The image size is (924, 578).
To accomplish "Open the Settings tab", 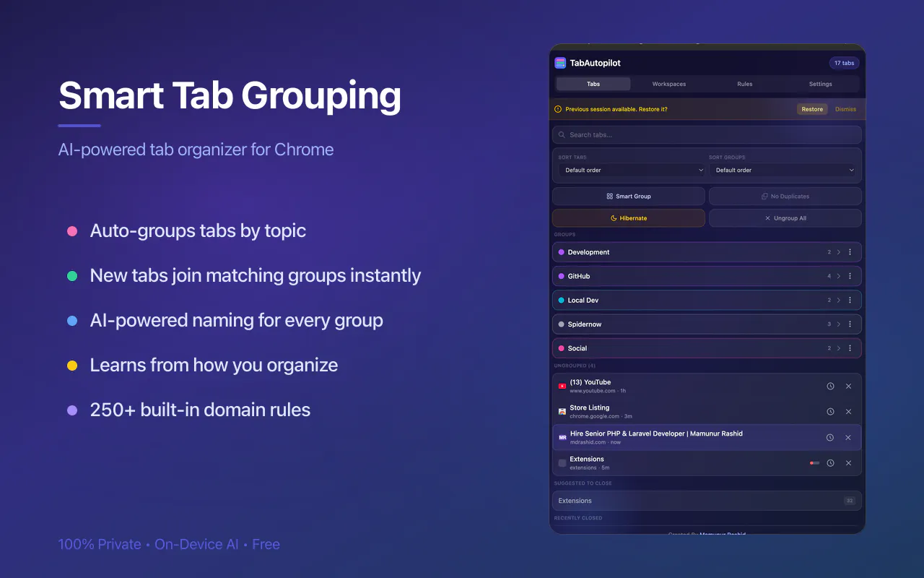I will 821,84.
